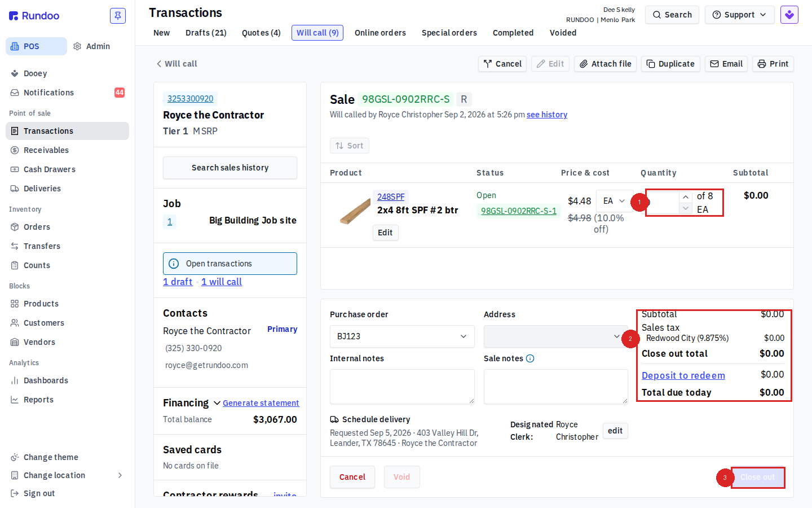This screenshot has width=812, height=508.
Task: Open Dashboards analytics
Action: click(x=46, y=380)
